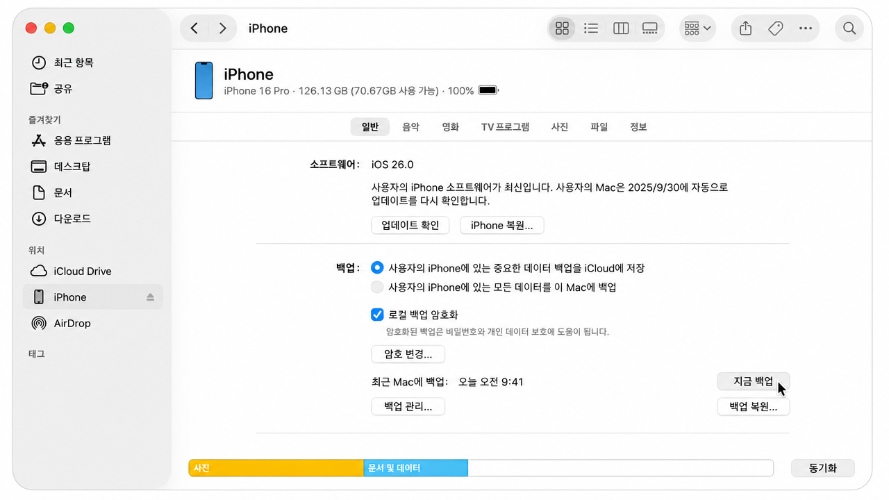The image size is (889, 500).
Task: Select the 정보 tab
Action: coord(638,127)
